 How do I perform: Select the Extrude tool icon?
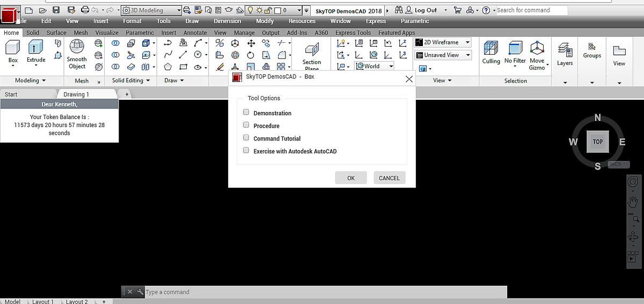coord(36,48)
